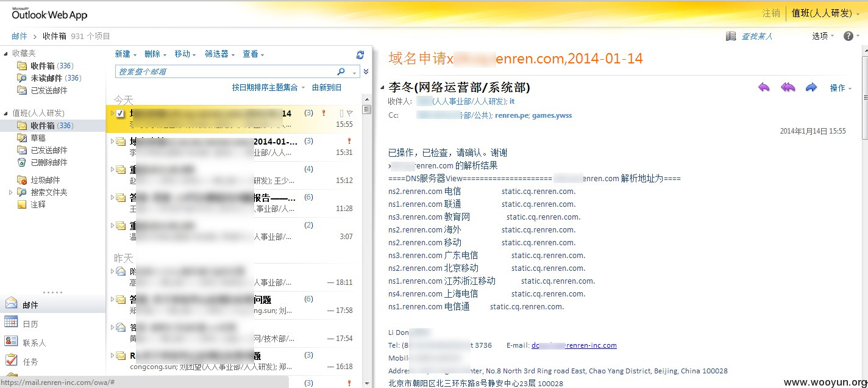Viewport: 868px width, 388px height.
Task: Click the envelope icon of the 15:12 message
Action: click(x=121, y=170)
